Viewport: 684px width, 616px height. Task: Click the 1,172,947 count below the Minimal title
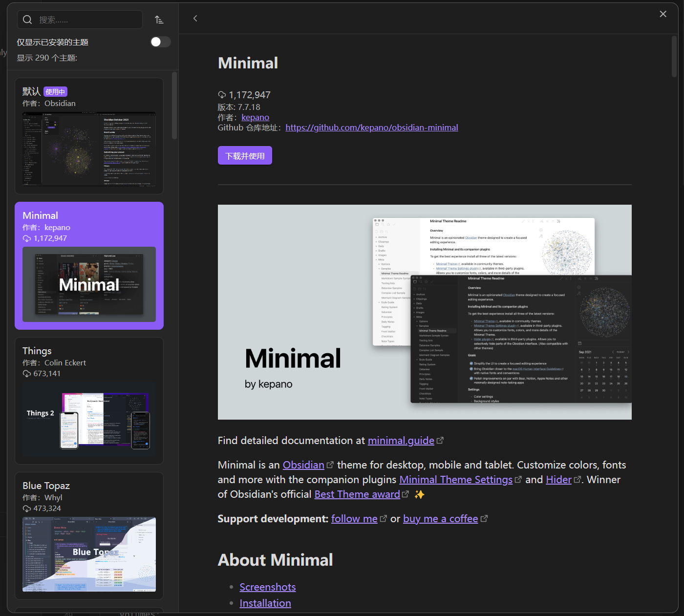click(250, 95)
